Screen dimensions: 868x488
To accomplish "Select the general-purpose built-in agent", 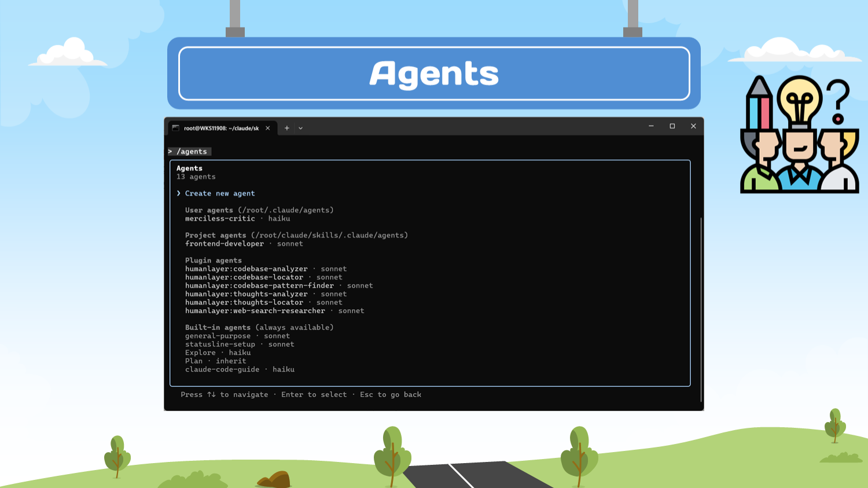I will click(218, 336).
